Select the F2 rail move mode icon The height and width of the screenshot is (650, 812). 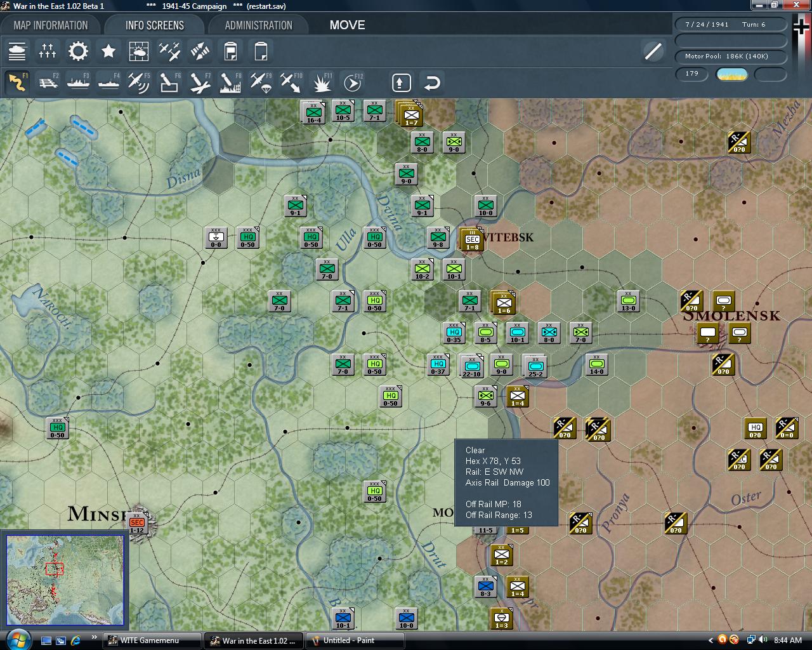coord(48,83)
